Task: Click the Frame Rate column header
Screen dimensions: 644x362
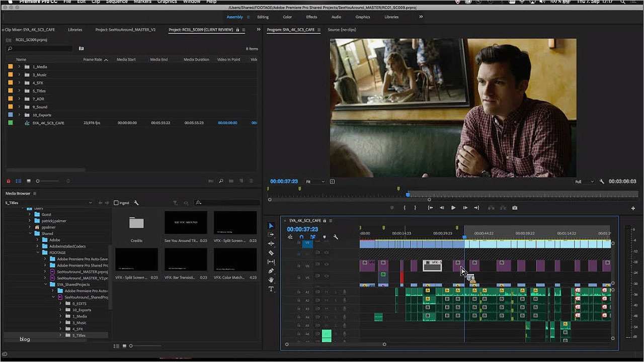Action: (x=93, y=59)
